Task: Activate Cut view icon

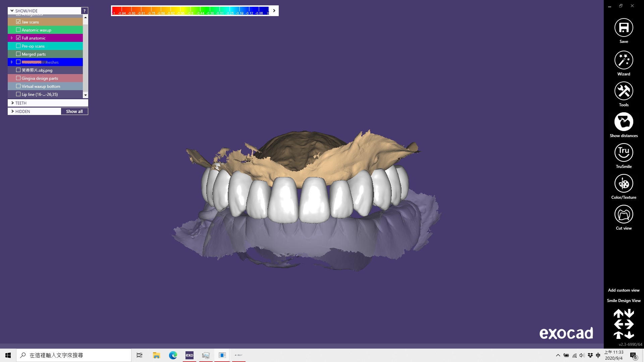Action: (624, 214)
